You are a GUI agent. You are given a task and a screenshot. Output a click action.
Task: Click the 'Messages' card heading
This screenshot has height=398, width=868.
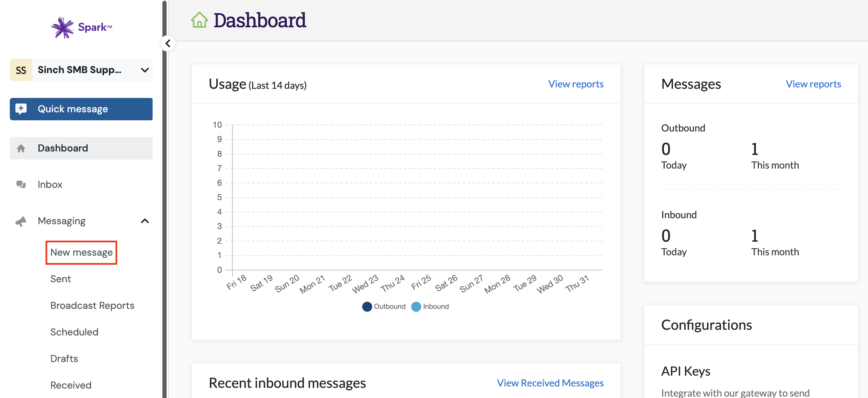click(691, 84)
